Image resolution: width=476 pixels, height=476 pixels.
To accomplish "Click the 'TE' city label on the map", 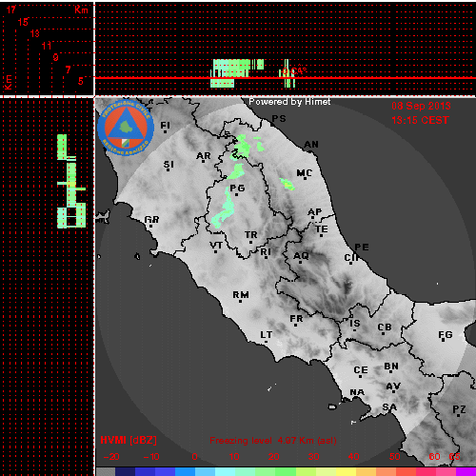I will click(322, 229).
